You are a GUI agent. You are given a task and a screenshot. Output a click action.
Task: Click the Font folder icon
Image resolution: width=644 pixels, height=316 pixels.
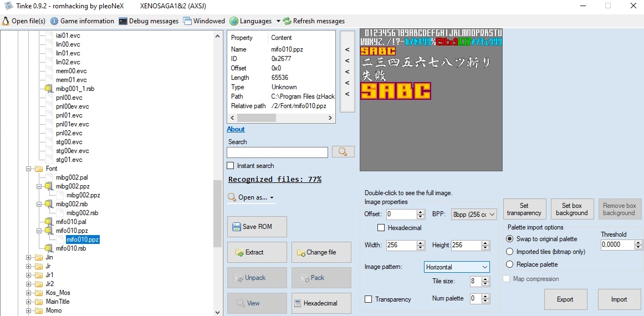39,169
